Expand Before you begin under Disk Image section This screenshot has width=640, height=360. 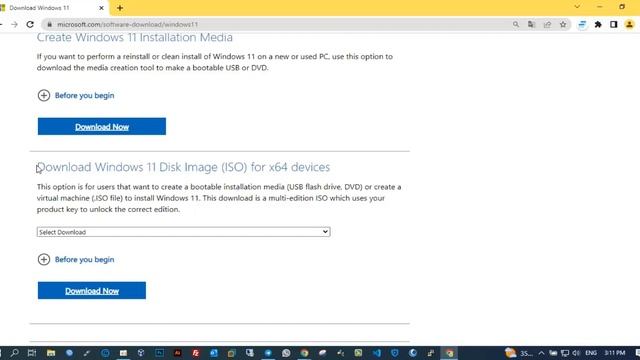(x=76, y=260)
